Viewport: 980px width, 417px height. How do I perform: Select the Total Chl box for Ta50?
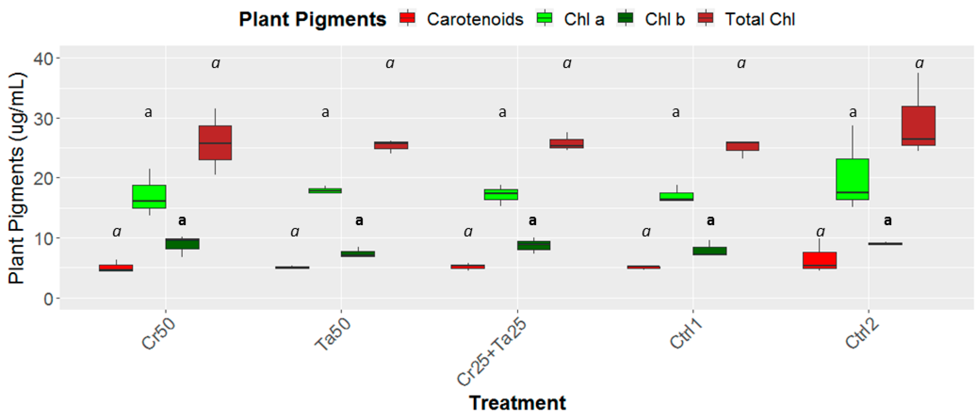391,145
